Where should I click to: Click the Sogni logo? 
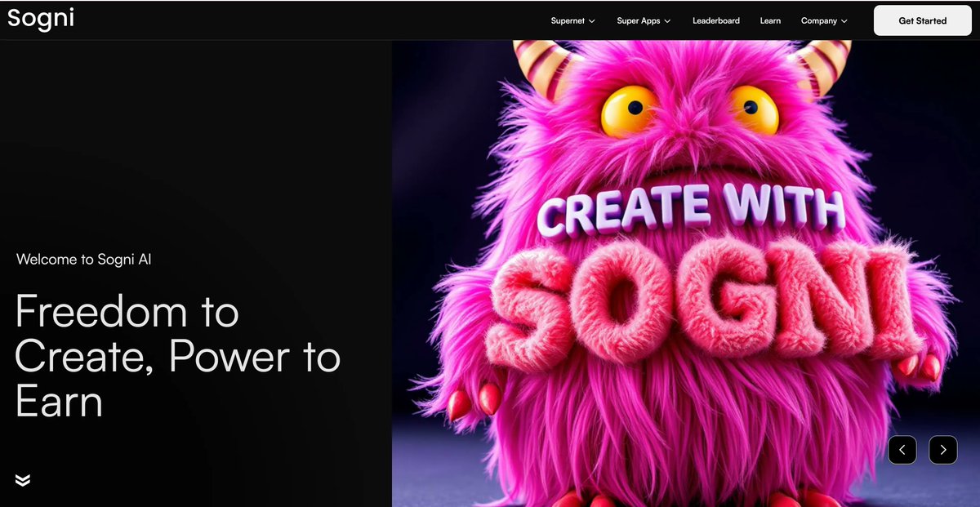tap(41, 20)
